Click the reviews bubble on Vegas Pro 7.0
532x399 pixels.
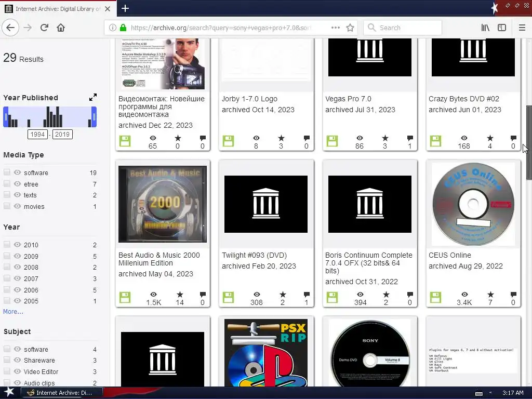coord(410,138)
